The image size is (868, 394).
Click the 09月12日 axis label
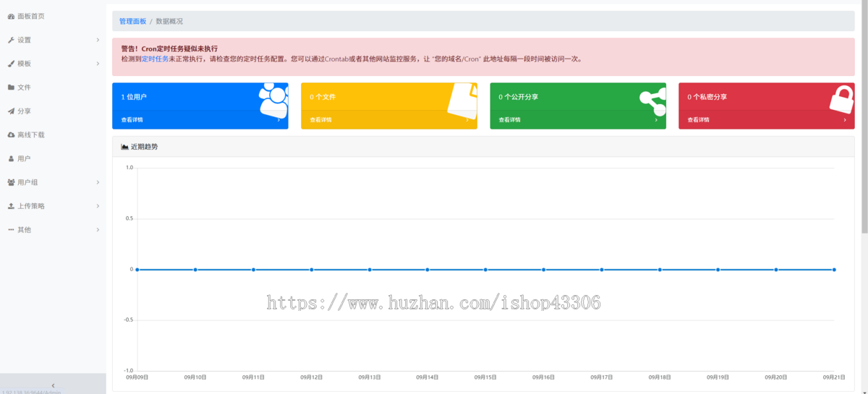pyautogui.click(x=311, y=377)
